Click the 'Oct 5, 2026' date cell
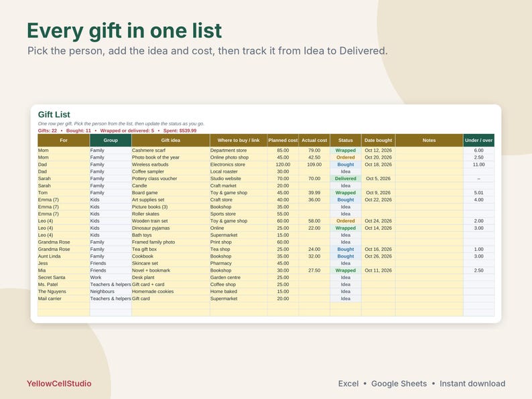This screenshot has height=399, width=532. click(379, 179)
